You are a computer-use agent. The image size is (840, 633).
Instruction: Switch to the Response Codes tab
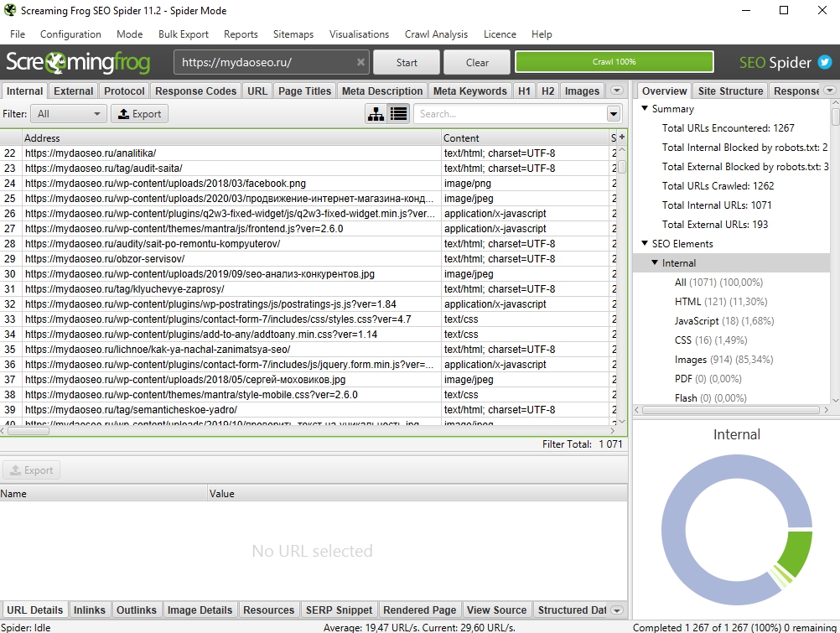195,91
